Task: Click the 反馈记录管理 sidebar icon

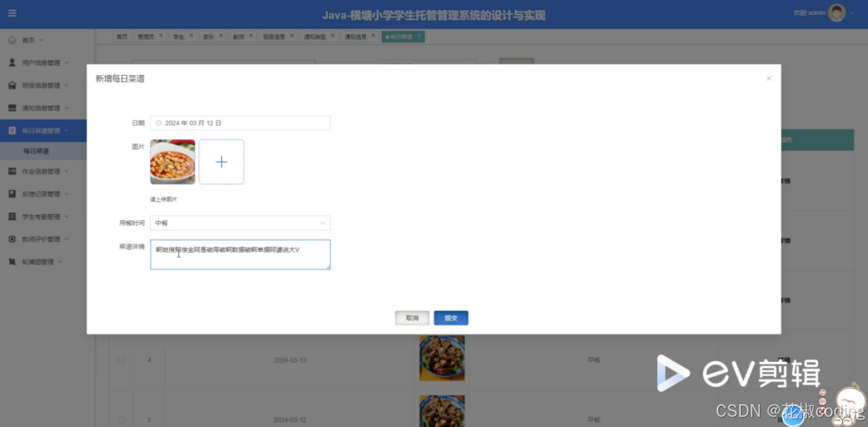Action: click(13, 194)
